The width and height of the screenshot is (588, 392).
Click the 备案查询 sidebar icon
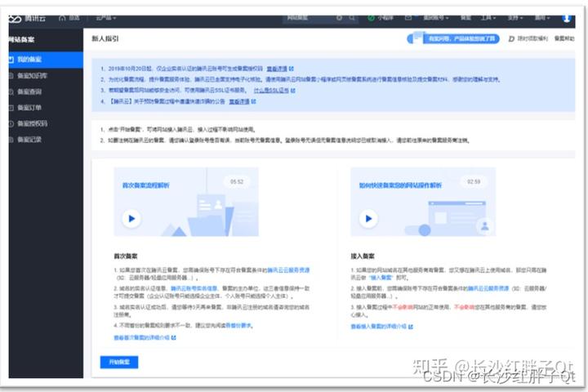[x=11, y=92]
